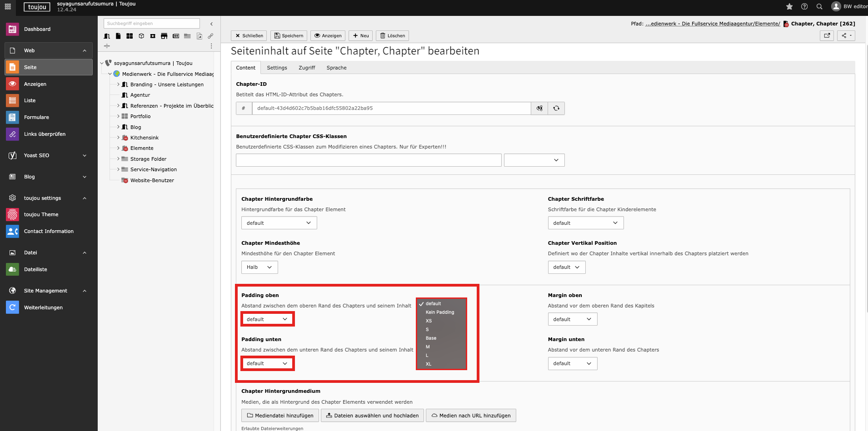Open the bookmarks star in top bar
Image resolution: width=868 pixels, height=431 pixels.
point(789,6)
